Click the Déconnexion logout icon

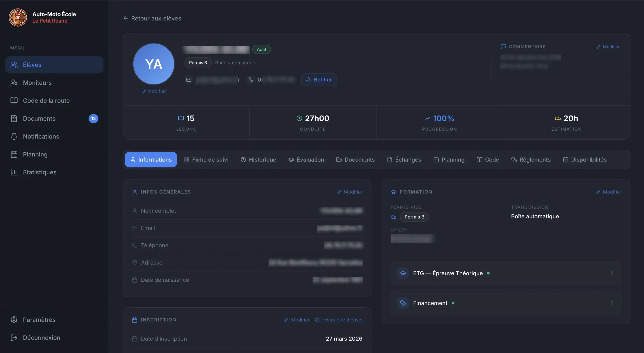click(14, 338)
